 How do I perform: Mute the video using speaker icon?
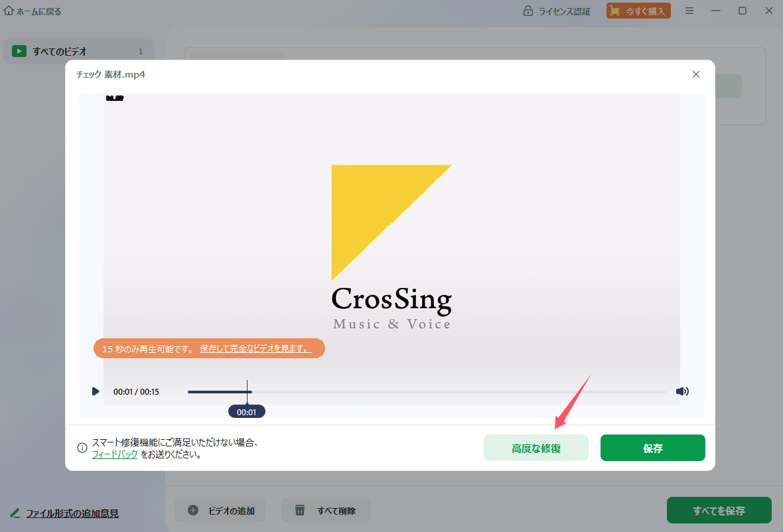pyautogui.click(x=681, y=391)
